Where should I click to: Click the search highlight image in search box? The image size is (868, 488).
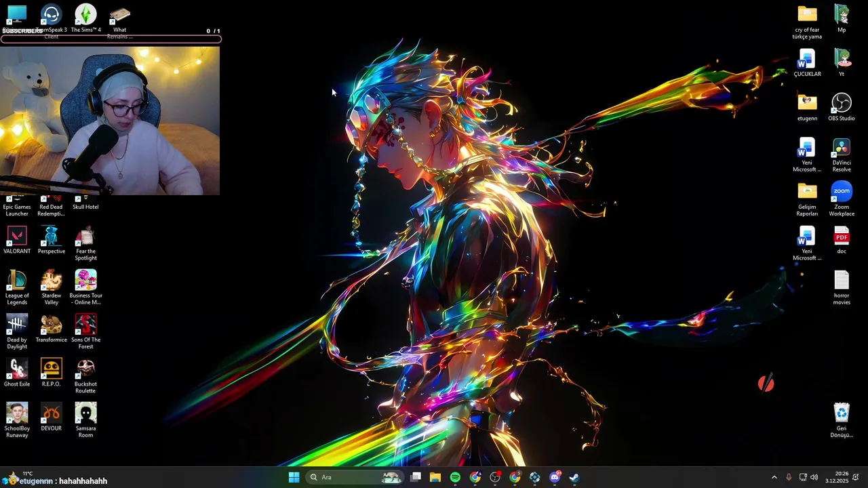391,477
